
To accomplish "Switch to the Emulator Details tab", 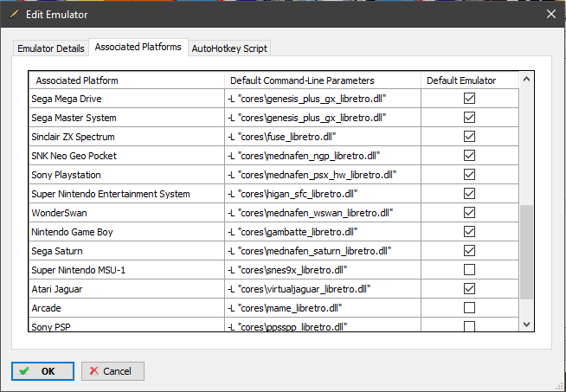I will point(51,48).
